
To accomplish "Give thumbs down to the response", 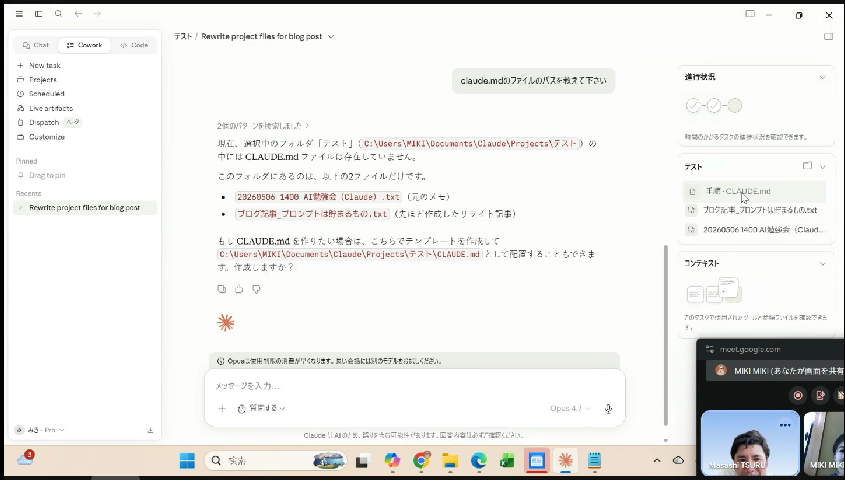I will tap(257, 289).
